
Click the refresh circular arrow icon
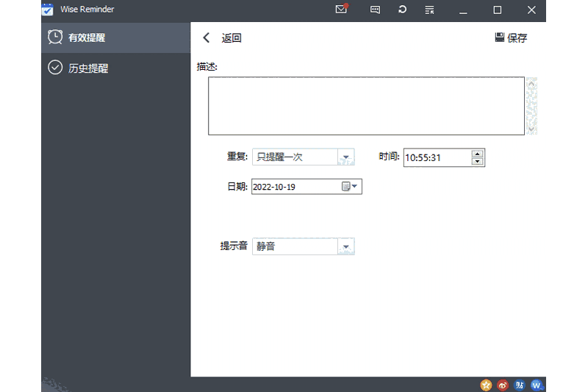(402, 10)
